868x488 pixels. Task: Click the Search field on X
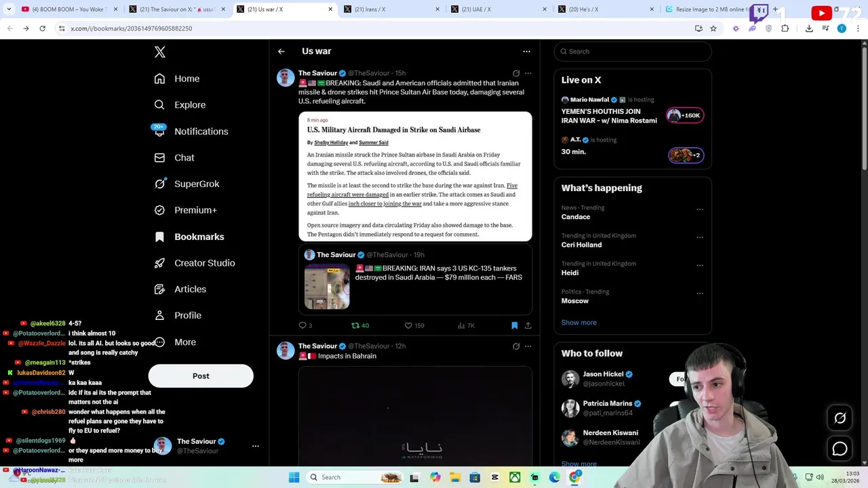tap(633, 52)
